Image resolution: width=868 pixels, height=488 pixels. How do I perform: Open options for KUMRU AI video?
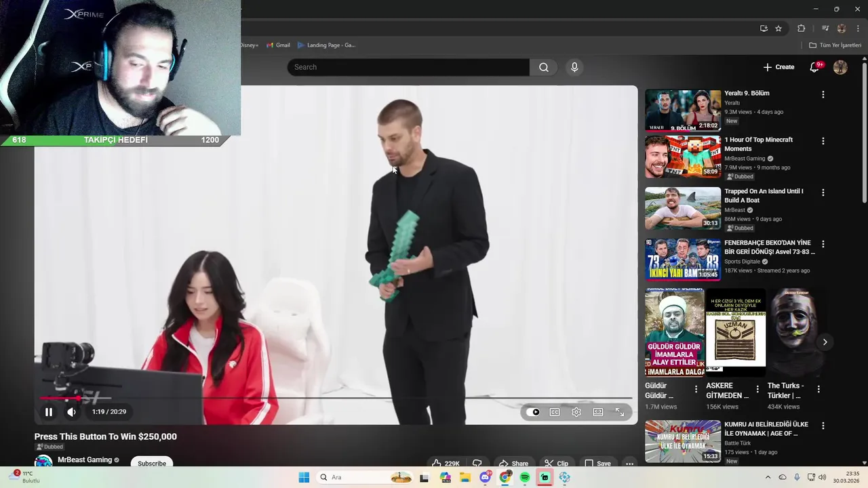(x=823, y=426)
